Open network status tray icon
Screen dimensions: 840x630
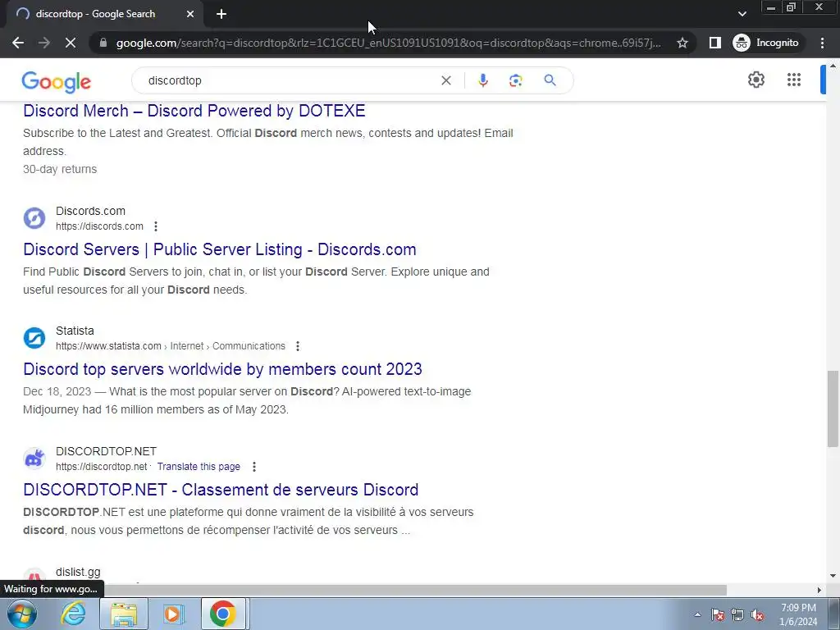click(737, 615)
